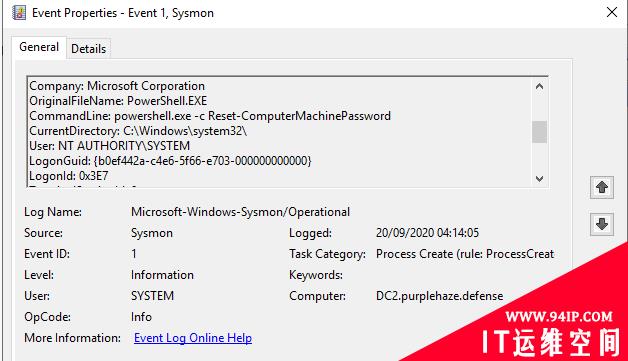Go to next event with down arrow
Viewport: 628px width, 361px height.
click(x=602, y=224)
